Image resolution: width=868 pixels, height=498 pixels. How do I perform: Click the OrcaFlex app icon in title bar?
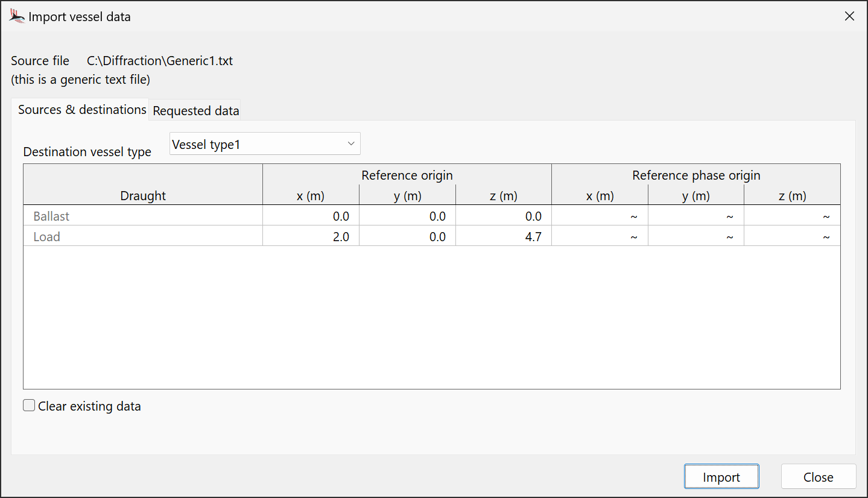click(x=17, y=17)
